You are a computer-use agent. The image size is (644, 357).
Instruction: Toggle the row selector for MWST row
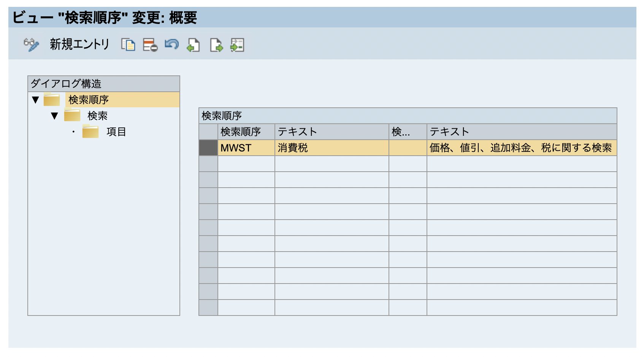[x=208, y=148]
